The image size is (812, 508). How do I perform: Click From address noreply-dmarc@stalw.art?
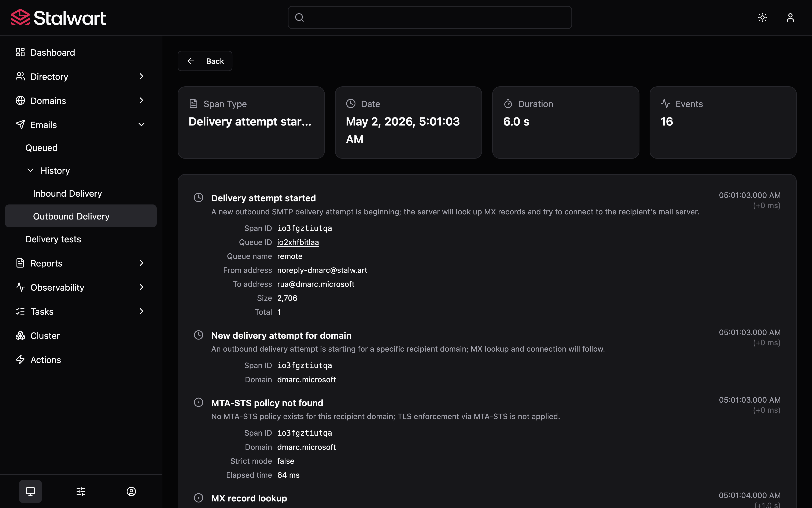[322, 270]
